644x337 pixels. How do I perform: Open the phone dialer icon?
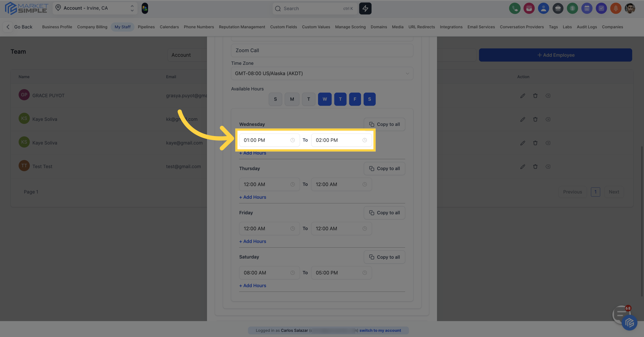pyautogui.click(x=515, y=8)
